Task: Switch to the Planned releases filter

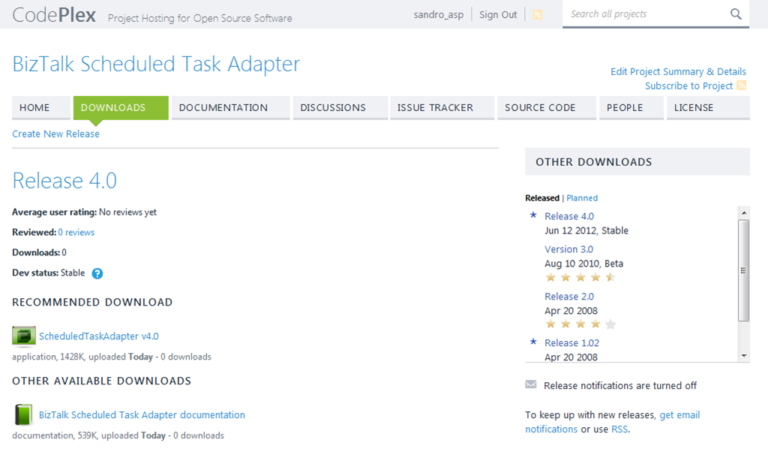Action: pos(582,198)
